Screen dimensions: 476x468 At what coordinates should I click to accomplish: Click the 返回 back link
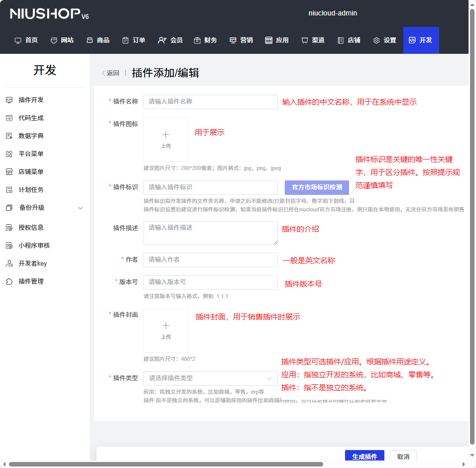111,73
